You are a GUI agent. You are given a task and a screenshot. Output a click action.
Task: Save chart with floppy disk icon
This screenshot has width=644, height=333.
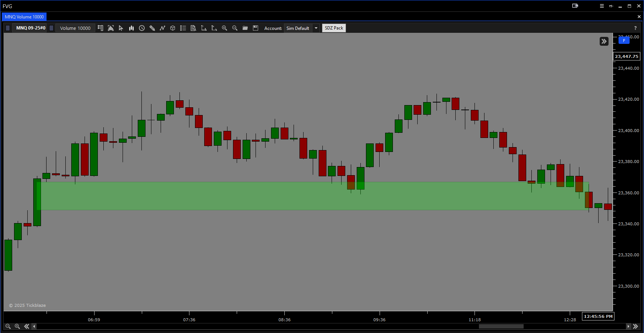256,28
